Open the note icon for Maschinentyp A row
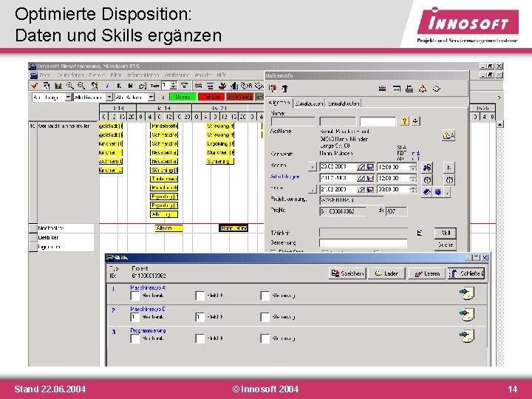 click(467, 293)
